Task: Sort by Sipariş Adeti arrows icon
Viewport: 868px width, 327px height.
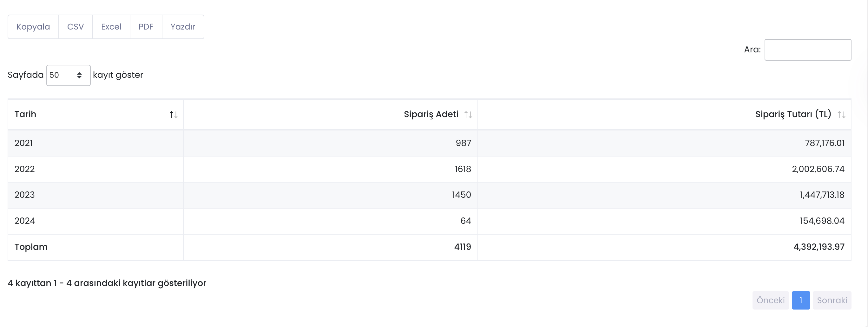Action: (468, 115)
